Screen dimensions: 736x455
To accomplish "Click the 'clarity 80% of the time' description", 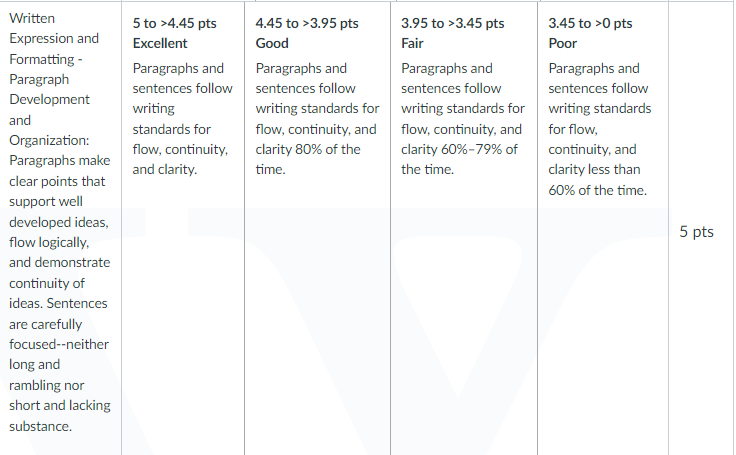I will click(x=308, y=159).
